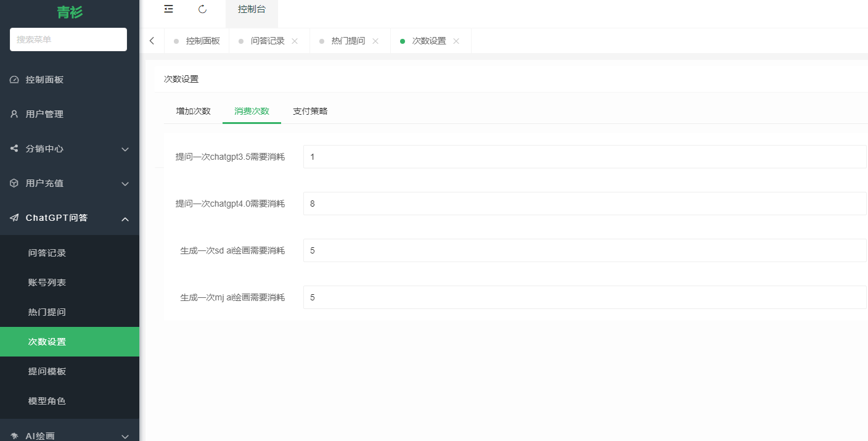Click the 提问一次chatgpt3.5需要消耗 label

coord(230,157)
